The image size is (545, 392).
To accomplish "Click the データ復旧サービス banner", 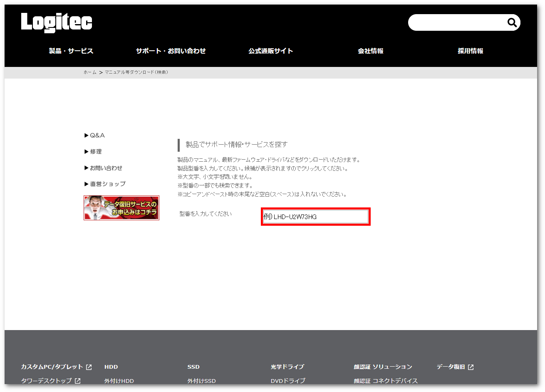I will (121, 208).
